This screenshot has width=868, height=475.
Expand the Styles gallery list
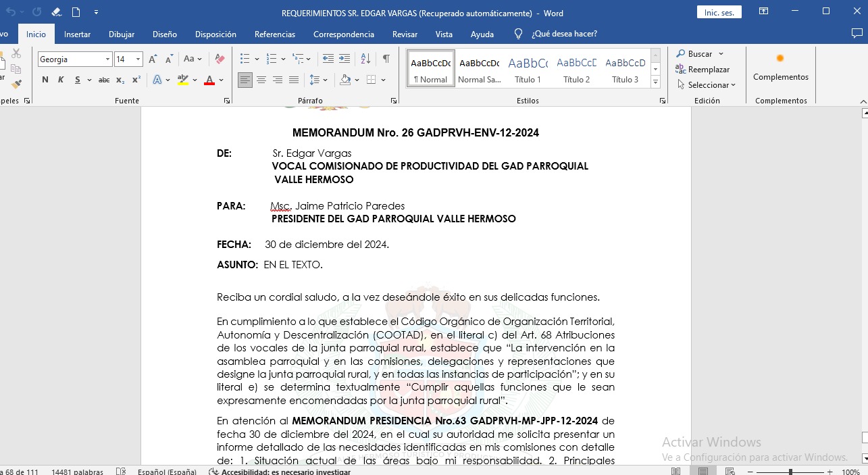[655, 82]
